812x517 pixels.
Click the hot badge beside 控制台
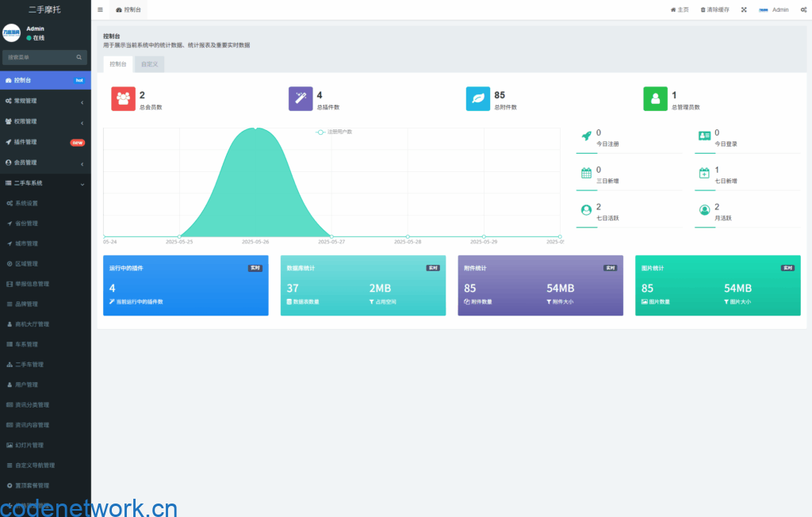click(79, 80)
